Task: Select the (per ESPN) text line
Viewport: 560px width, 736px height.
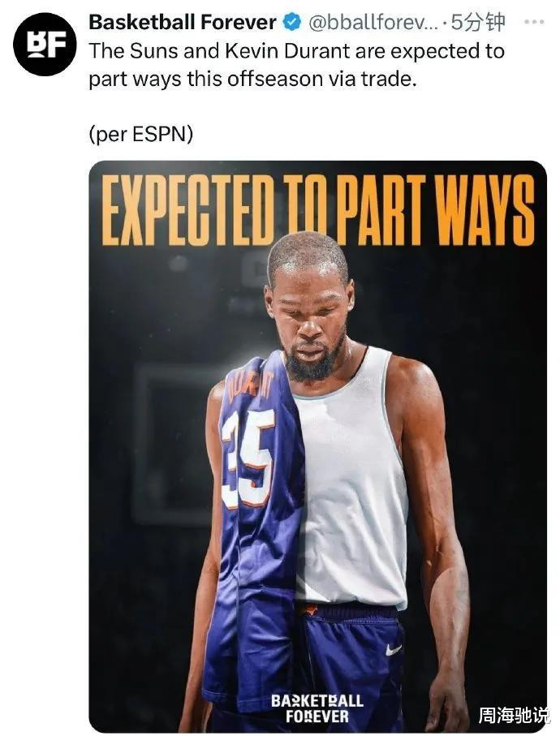Action: click(x=141, y=136)
